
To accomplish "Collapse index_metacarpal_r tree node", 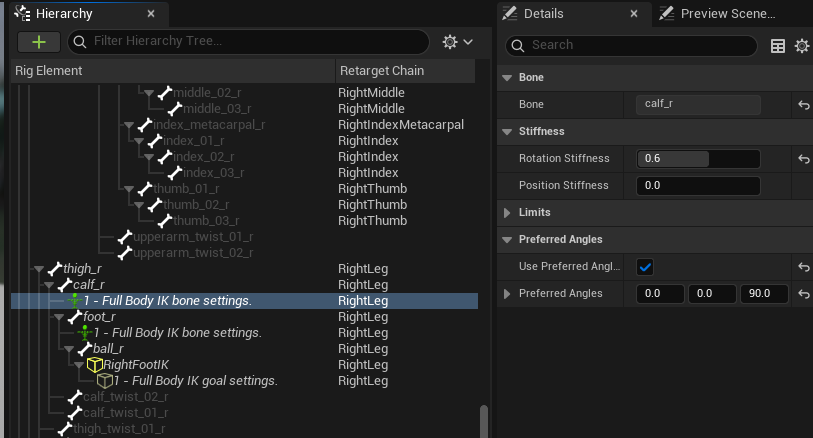I will (129, 125).
